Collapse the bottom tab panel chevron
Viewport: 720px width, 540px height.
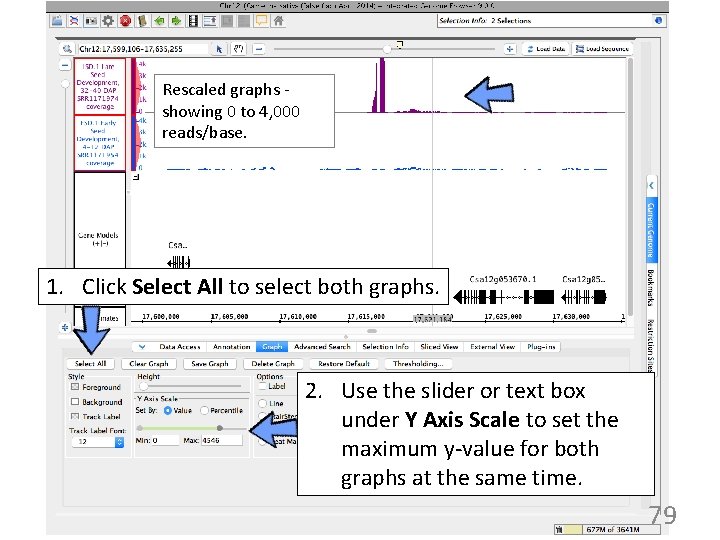pos(142,347)
